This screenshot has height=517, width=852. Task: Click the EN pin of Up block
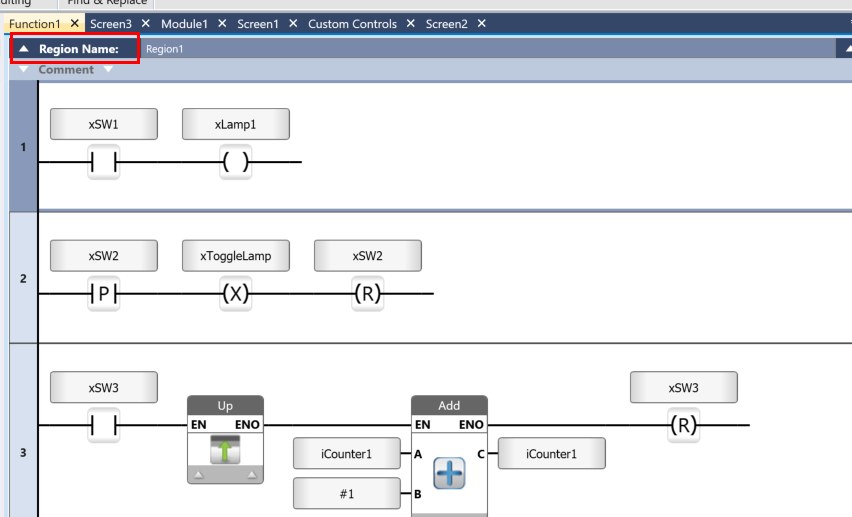click(x=199, y=425)
